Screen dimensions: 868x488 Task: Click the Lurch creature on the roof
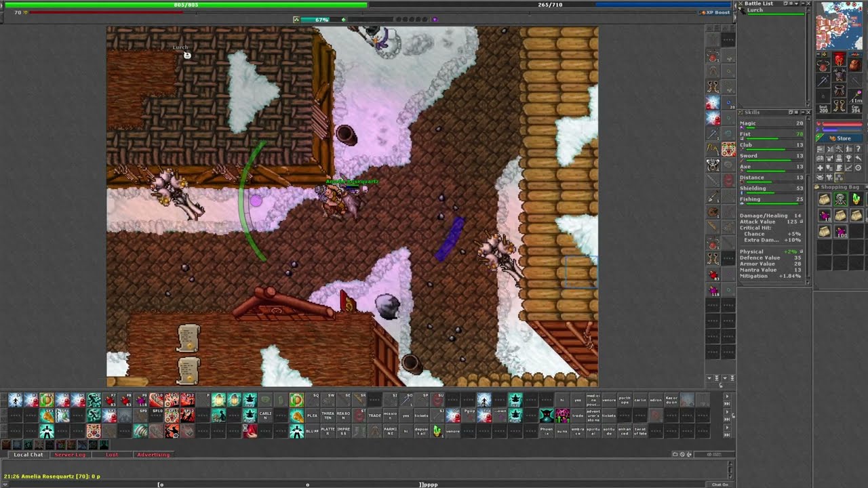pos(187,55)
